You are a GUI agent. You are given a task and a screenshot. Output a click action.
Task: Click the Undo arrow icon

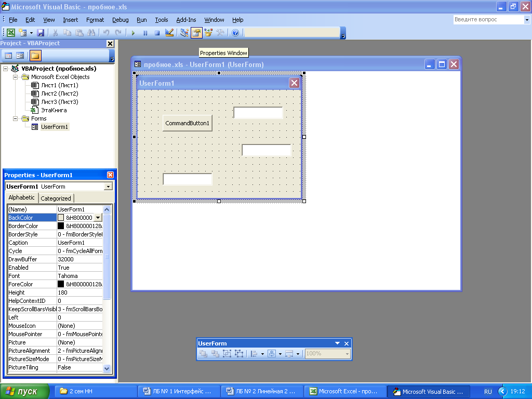click(106, 33)
